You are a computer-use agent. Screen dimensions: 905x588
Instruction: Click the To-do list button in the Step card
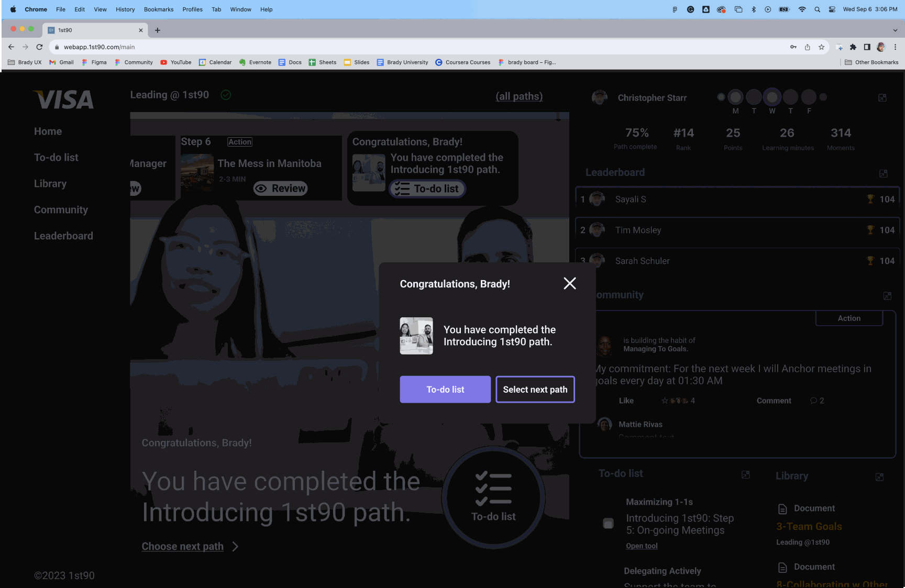(x=427, y=188)
